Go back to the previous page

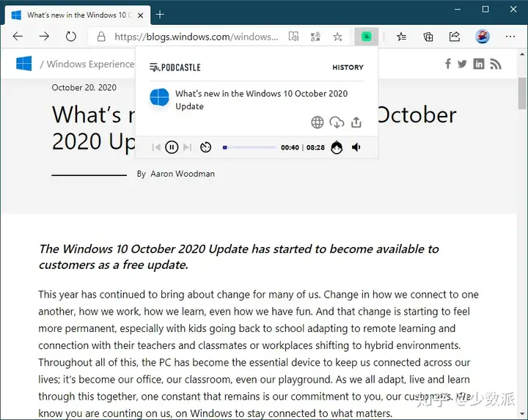pos(18,37)
